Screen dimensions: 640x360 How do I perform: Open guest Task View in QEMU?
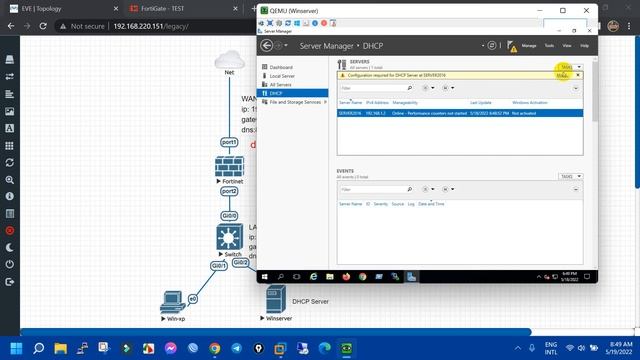pyautogui.click(x=297, y=277)
